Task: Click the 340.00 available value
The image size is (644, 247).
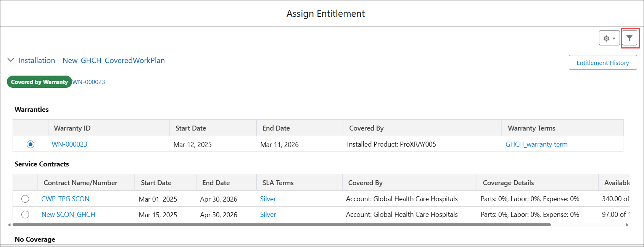Action: pyautogui.click(x=615, y=199)
